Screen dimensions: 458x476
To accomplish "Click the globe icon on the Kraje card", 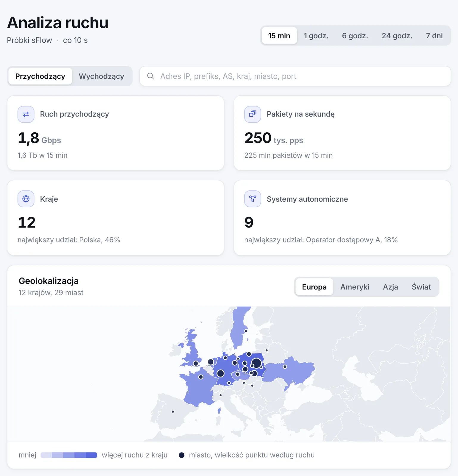I will pos(26,199).
